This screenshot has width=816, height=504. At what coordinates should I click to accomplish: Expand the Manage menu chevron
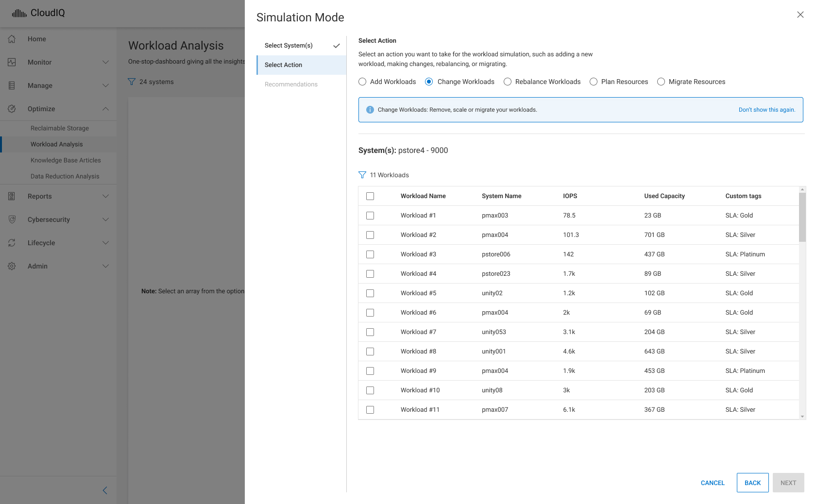coord(105,85)
